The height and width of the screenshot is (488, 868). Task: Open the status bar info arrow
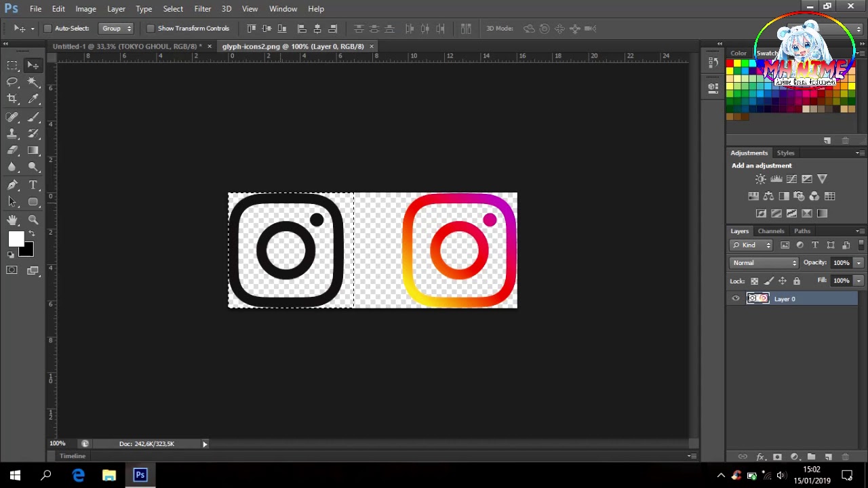[205, 444]
